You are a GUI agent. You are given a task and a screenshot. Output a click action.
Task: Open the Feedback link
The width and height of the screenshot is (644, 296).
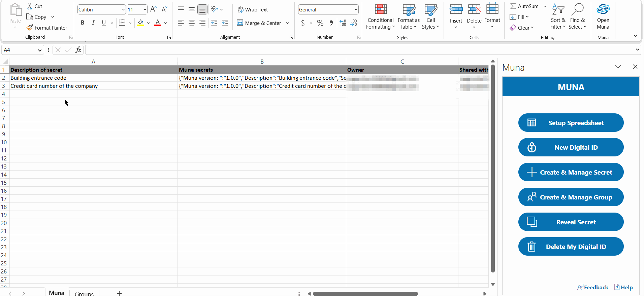coord(593,287)
